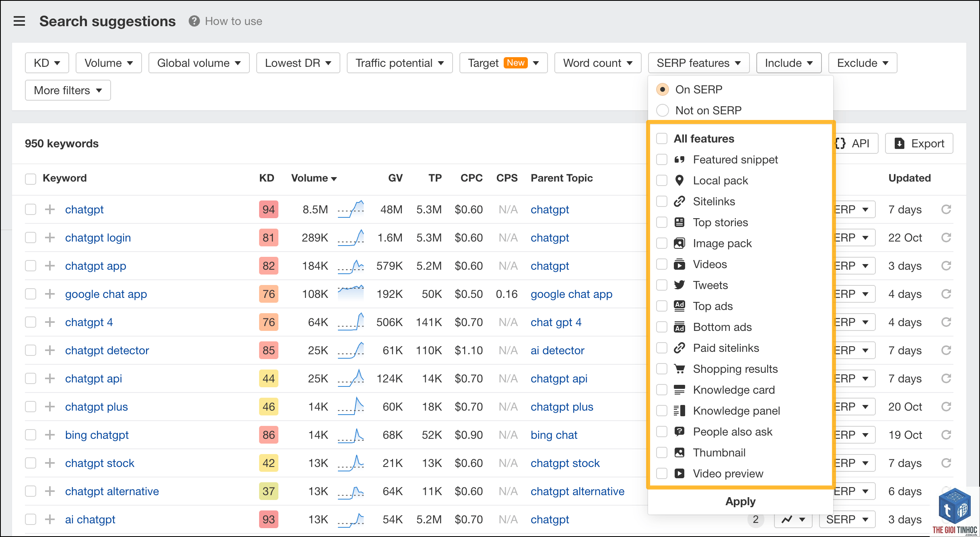980x537 pixels.
Task: Open the Include filter dropdown
Action: click(789, 63)
